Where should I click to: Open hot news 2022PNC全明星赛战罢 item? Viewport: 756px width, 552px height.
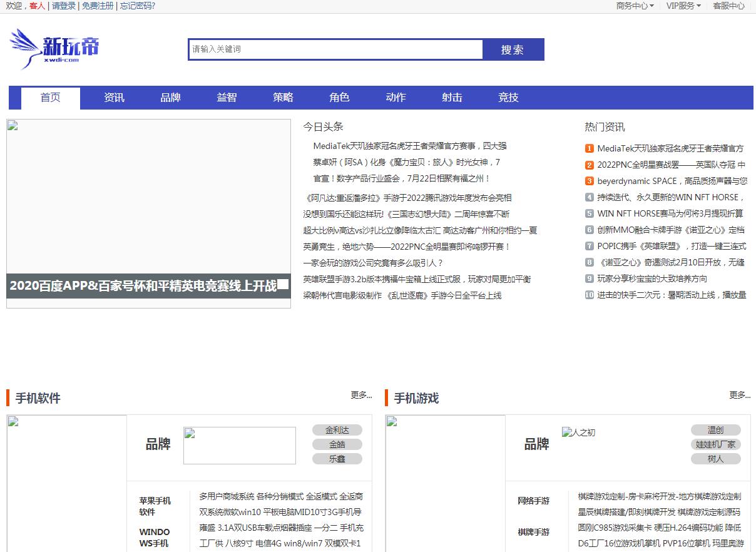point(672,165)
